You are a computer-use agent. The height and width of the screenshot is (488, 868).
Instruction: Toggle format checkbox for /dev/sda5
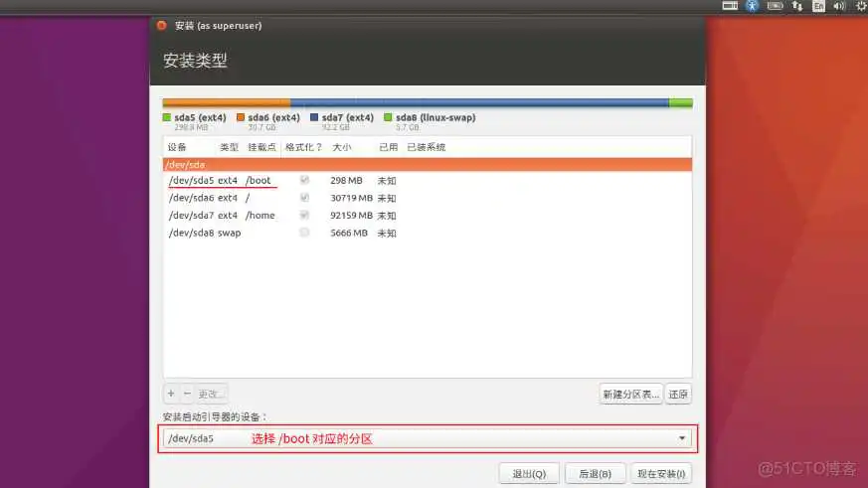(304, 180)
